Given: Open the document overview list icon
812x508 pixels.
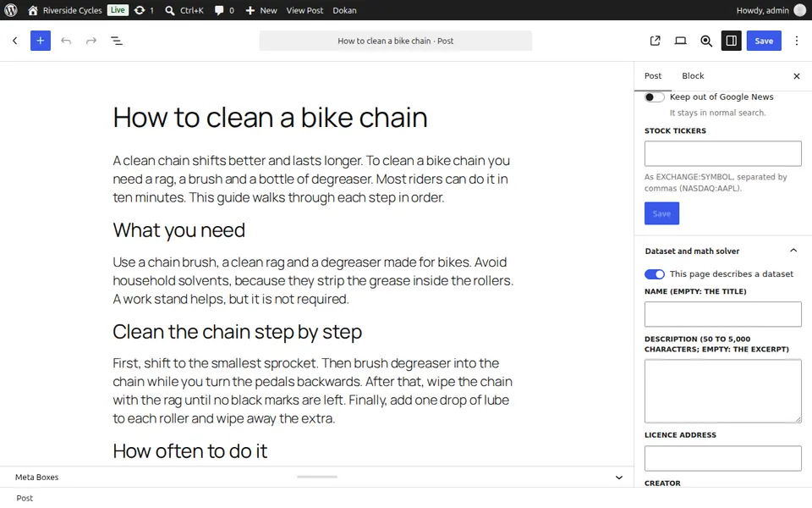Looking at the screenshot, I should (x=117, y=41).
